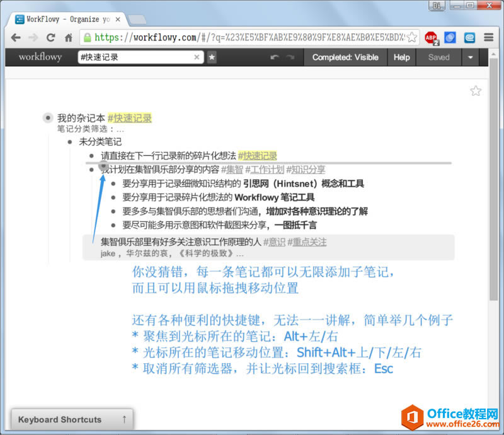Click bullet of 请直接在下一行记录新的碎片化想法
The image size is (504, 435).
[91, 156]
